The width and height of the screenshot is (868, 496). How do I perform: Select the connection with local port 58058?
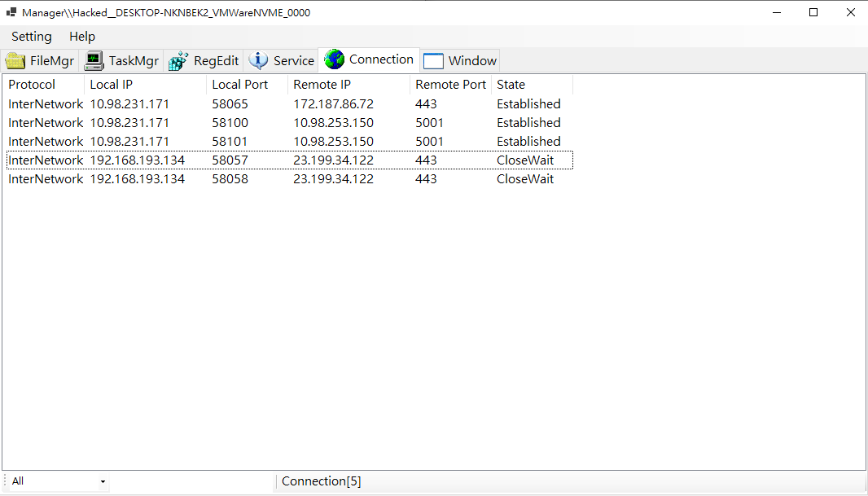point(230,179)
